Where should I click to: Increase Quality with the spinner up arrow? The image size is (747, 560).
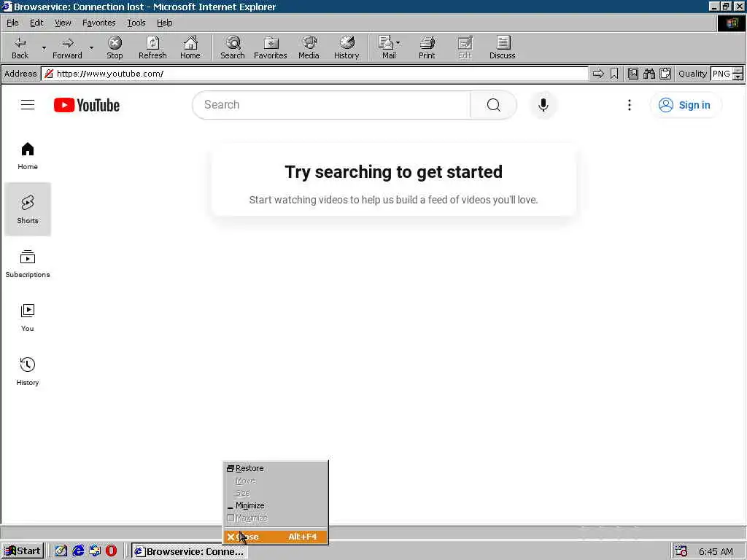coord(738,71)
